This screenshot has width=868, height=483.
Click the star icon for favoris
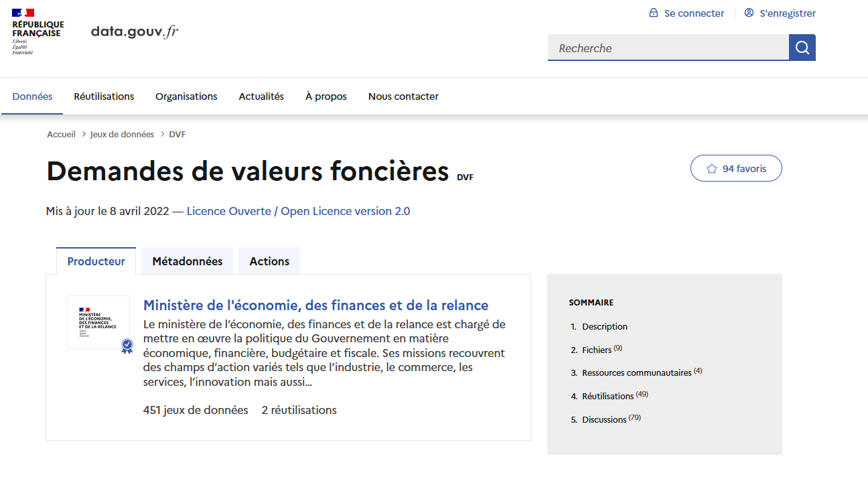coord(712,169)
